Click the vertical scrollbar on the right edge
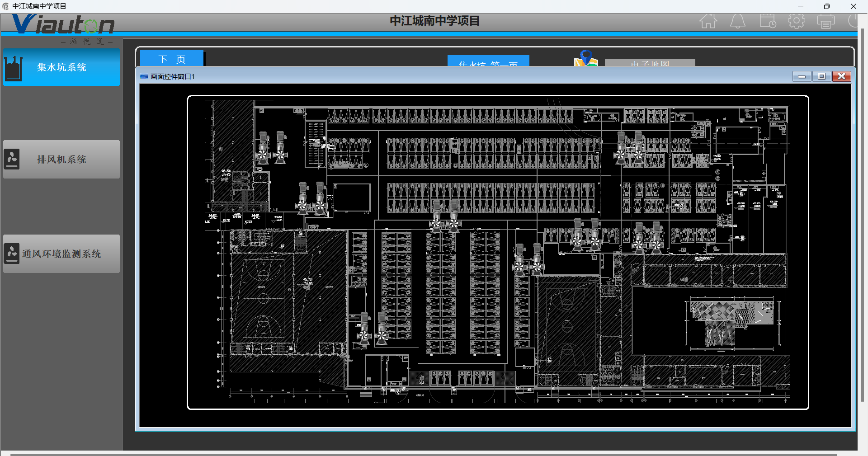This screenshot has height=456, width=868. pyautogui.click(x=863, y=215)
